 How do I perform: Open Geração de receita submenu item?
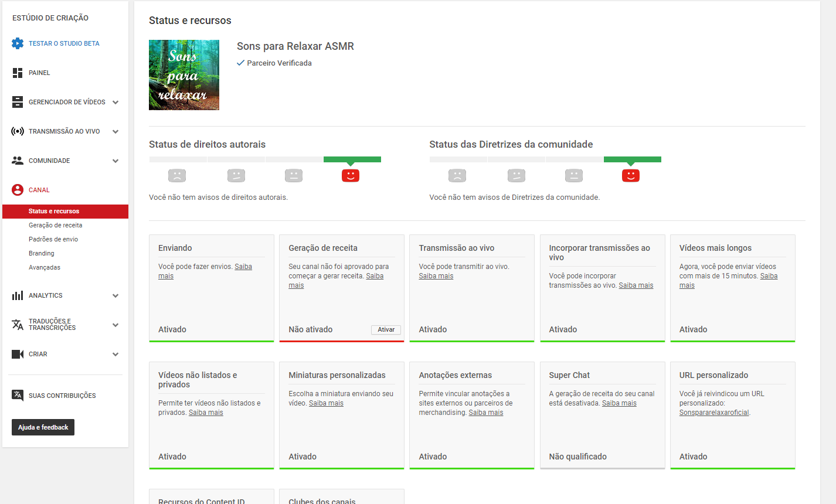[56, 225]
